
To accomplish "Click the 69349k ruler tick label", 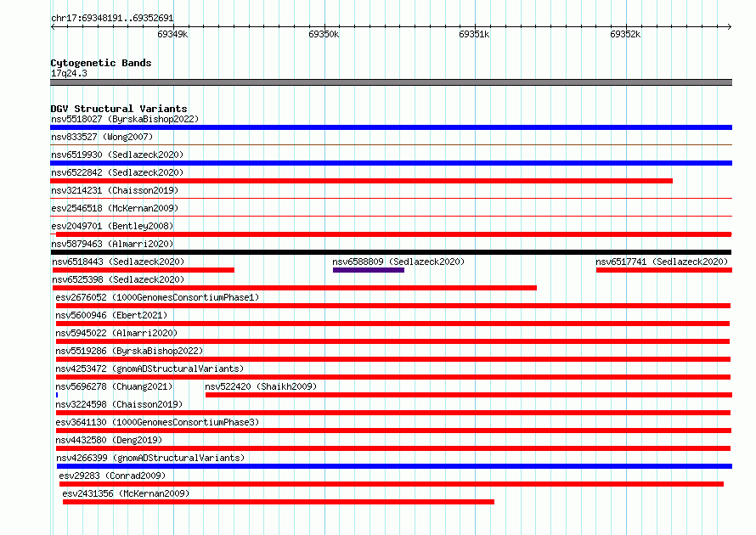I will [172, 34].
